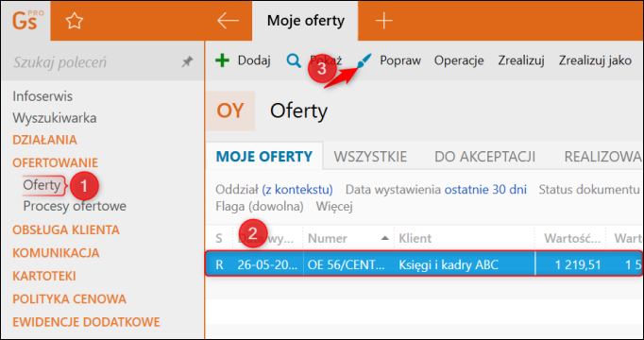Screen dimensions: 644x340
Task: Click the date cell 26-05-20...
Action: coord(267,264)
